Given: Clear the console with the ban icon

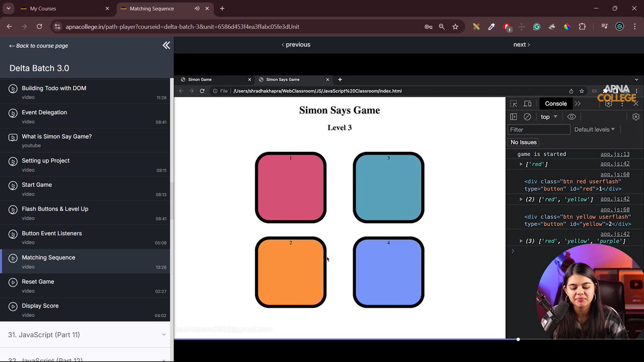Looking at the screenshot, I should 527,117.
